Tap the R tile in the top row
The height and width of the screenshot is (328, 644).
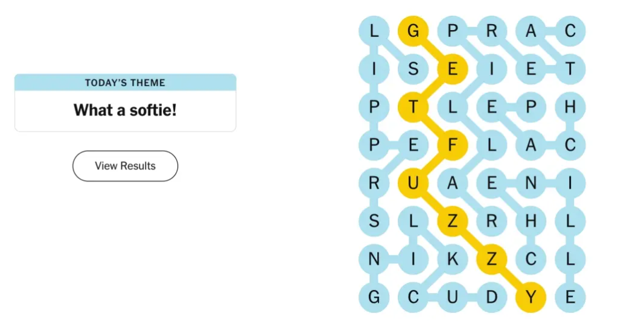(492, 31)
